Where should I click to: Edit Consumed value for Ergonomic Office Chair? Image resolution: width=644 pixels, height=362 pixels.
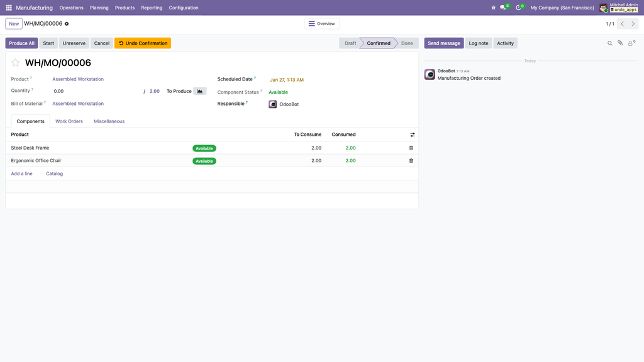[350, 160]
